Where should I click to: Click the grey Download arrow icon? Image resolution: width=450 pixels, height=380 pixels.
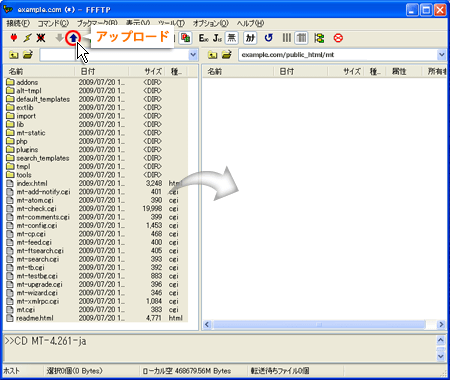pos(59,38)
